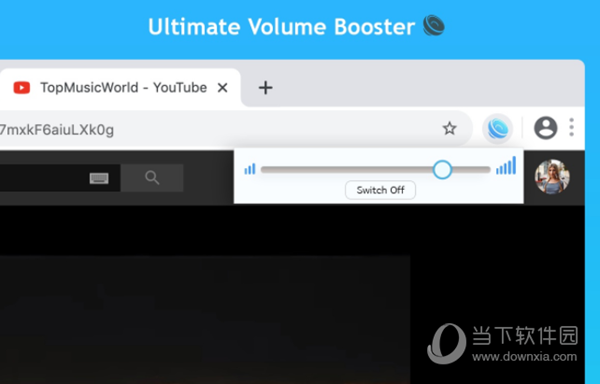
Task: Click the Volume Booster extension icon
Action: (497, 129)
